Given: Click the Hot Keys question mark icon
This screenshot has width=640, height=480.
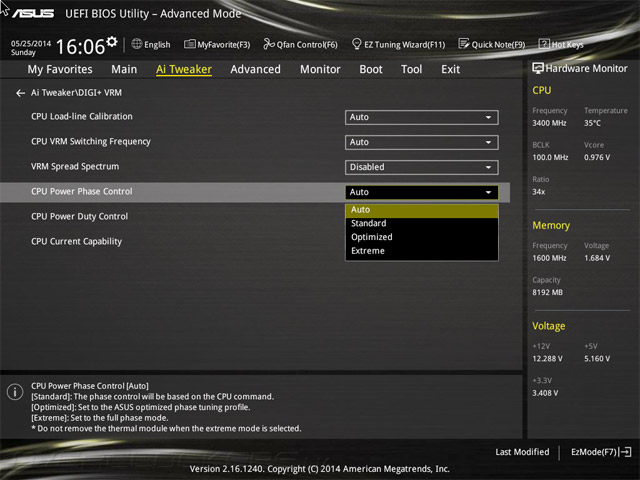Looking at the screenshot, I should pos(544,44).
